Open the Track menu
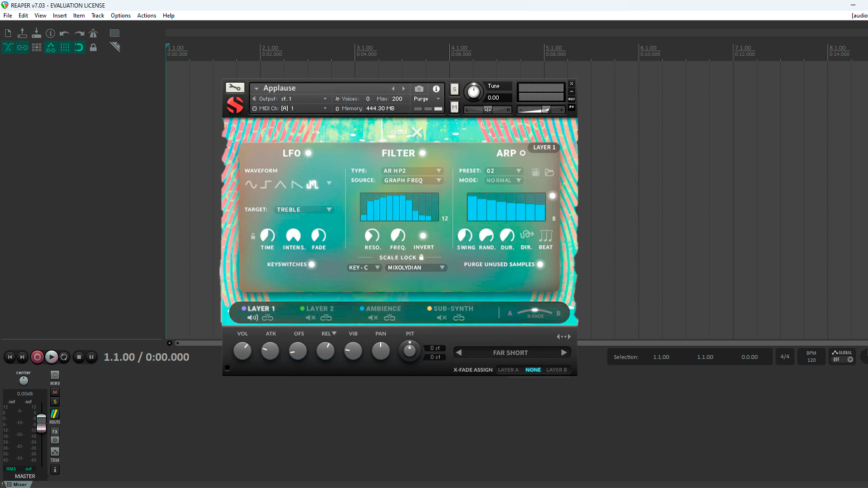 98,15
